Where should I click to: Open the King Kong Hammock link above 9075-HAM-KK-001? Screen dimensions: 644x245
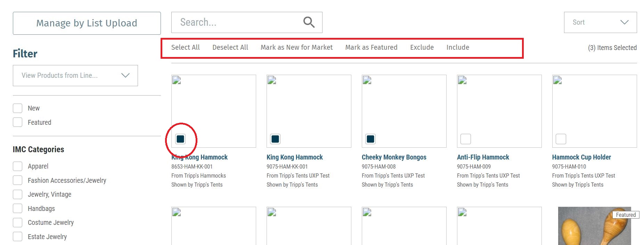[295, 157]
